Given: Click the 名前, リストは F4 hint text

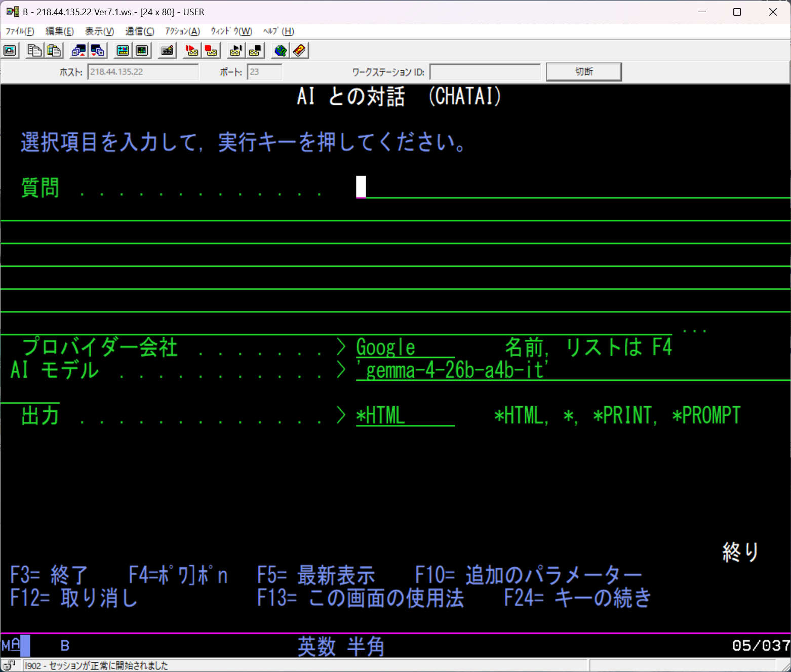Looking at the screenshot, I should click(x=588, y=347).
